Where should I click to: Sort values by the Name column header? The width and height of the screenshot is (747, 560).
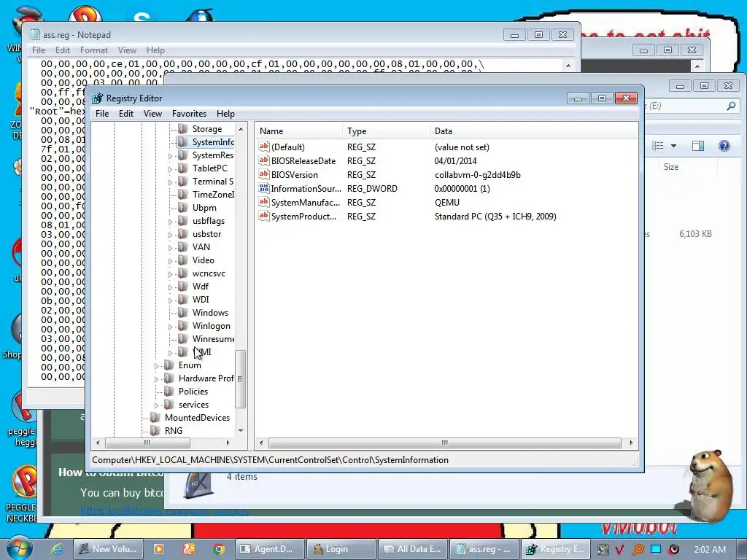pyautogui.click(x=298, y=131)
